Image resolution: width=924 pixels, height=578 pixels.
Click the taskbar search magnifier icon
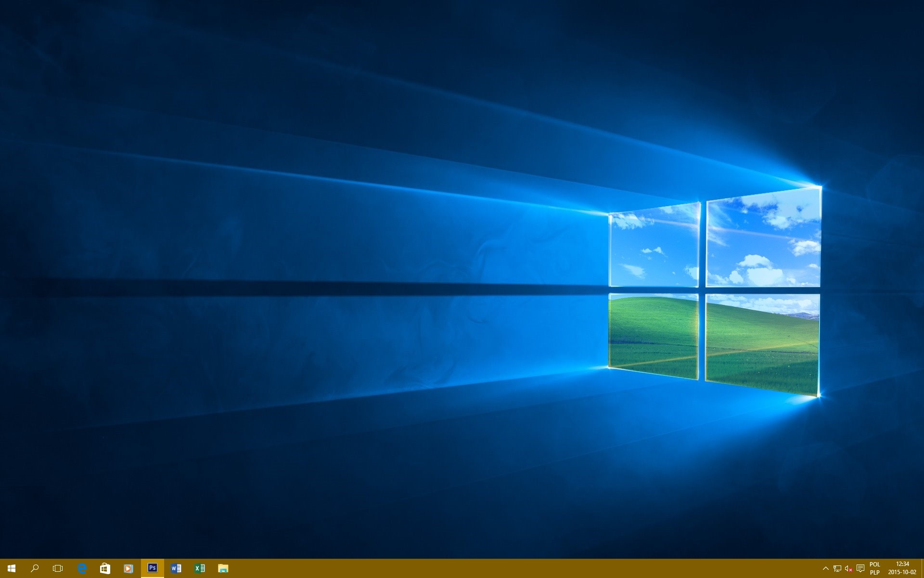click(35, 568)
